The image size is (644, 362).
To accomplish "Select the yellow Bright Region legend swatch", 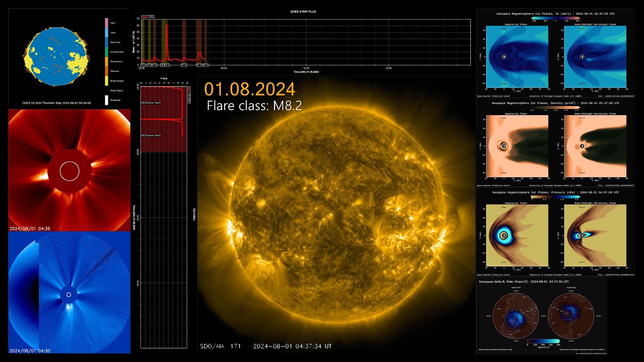I will (x=107, y=80).
